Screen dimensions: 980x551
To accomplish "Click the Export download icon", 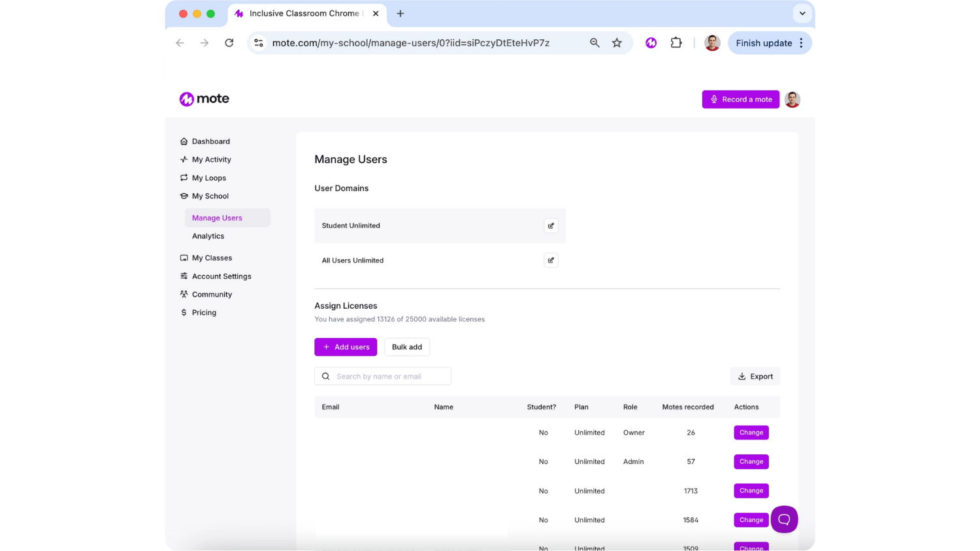I will (x=742, y=376).
